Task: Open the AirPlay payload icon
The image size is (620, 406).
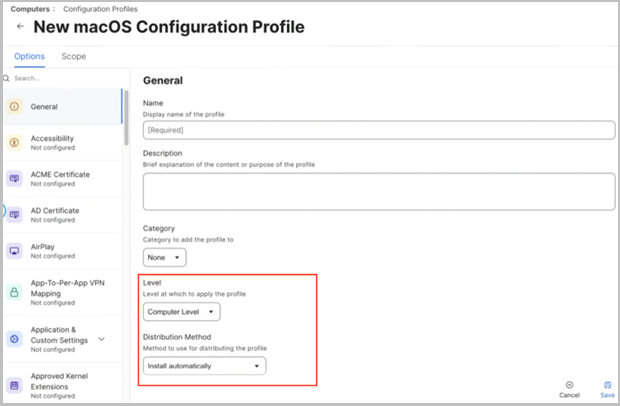Action: pos(14,251)
